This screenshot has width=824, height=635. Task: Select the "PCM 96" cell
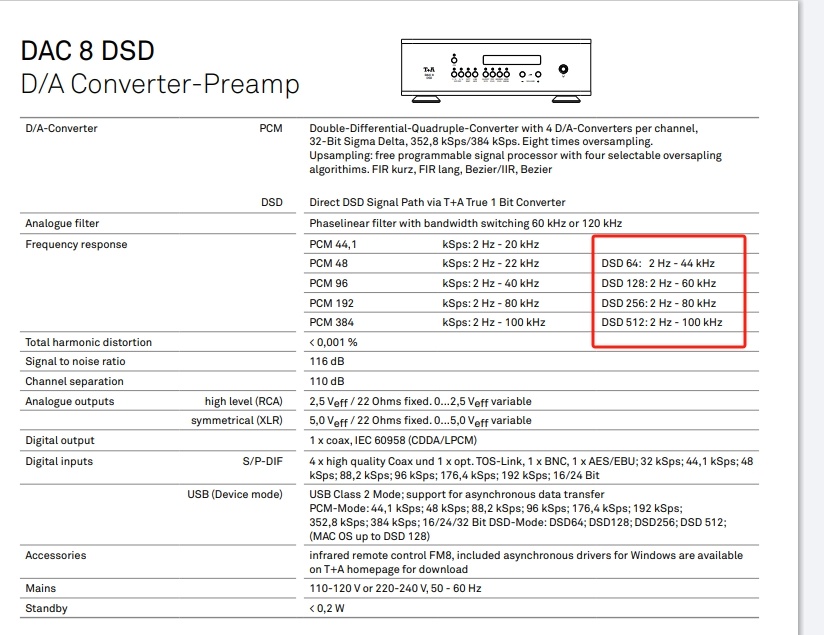[x=328, y=283]
